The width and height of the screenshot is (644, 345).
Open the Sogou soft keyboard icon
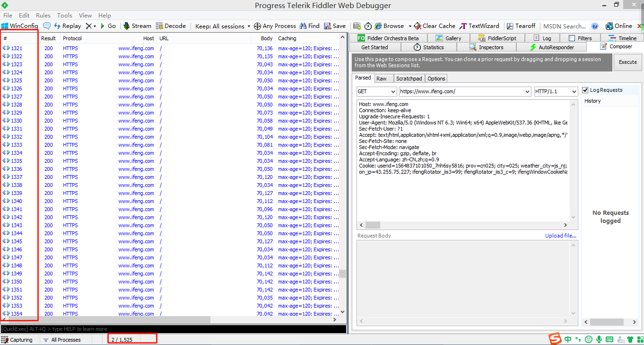[x=609, y=339]
